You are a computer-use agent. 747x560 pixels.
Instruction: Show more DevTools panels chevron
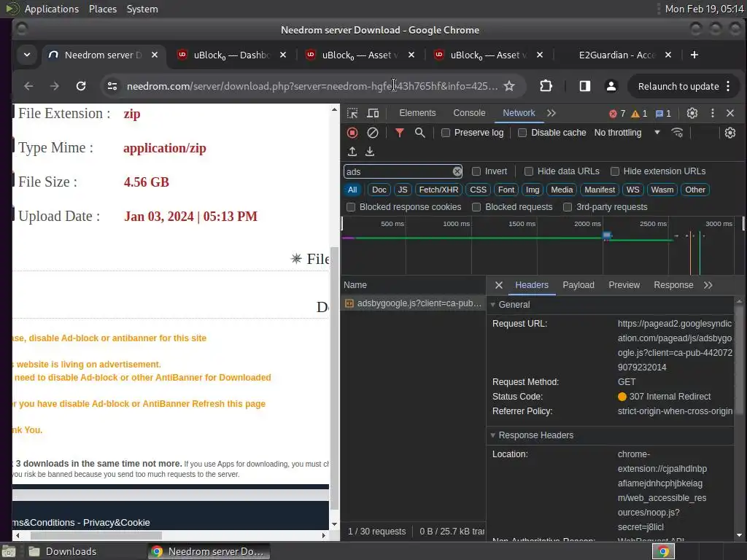tap(551, 113)
